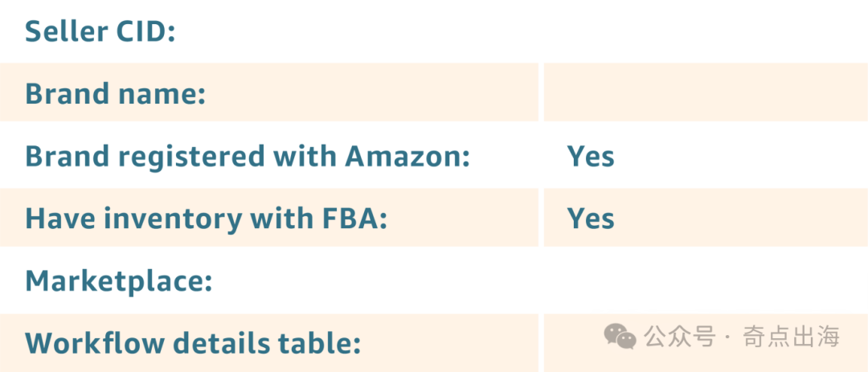Screen dimensions: 868x372
Task: Click the 公众号 watermark text
Action: pos(680,337)
